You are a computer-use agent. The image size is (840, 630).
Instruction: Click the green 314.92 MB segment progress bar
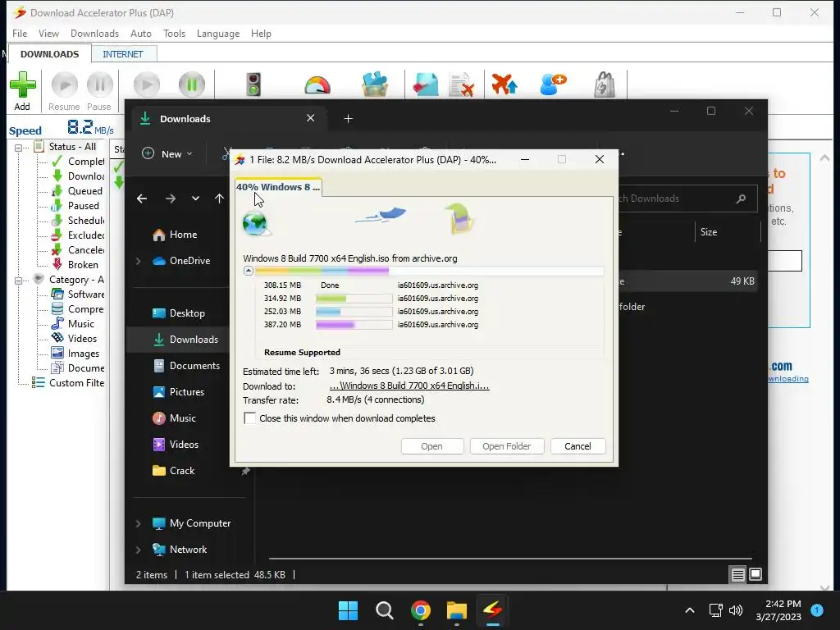(x=354, y=299)
